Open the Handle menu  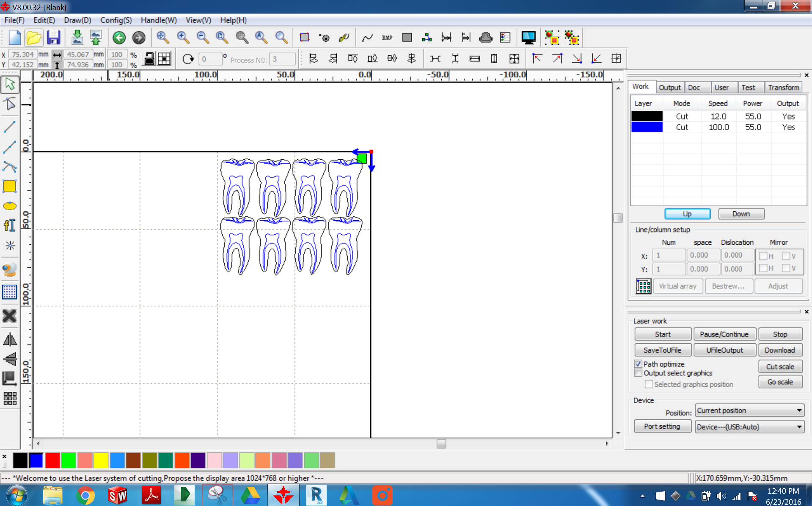(159, 20)
